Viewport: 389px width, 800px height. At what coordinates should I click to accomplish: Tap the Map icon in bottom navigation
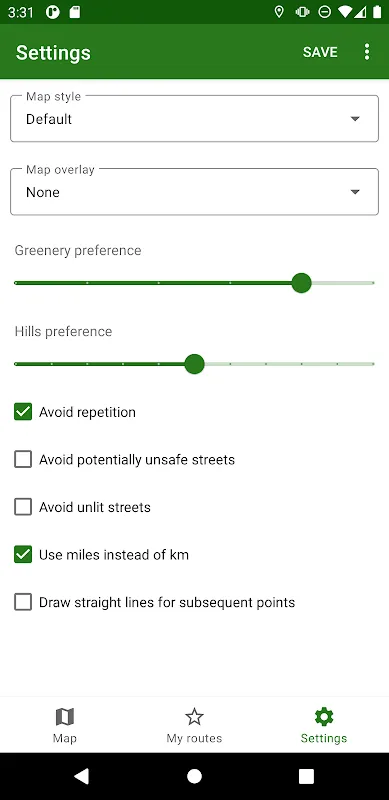click(65, 717)
